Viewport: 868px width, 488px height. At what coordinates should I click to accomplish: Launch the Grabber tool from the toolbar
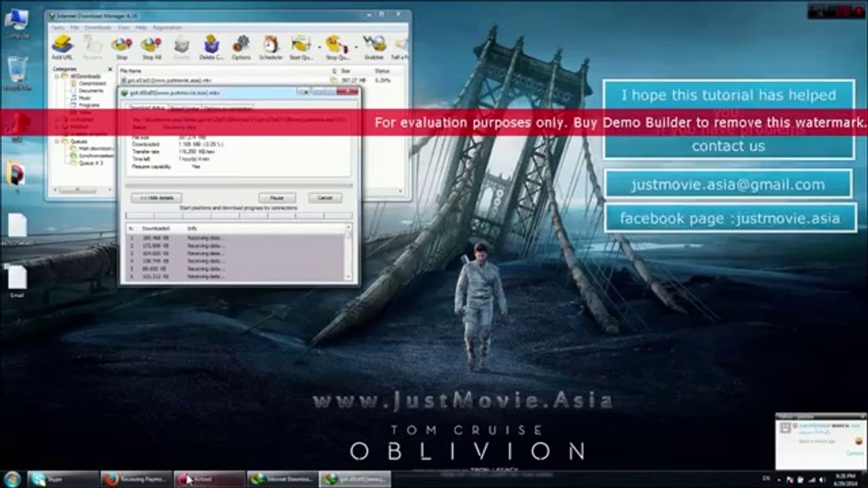coord(374,48)
